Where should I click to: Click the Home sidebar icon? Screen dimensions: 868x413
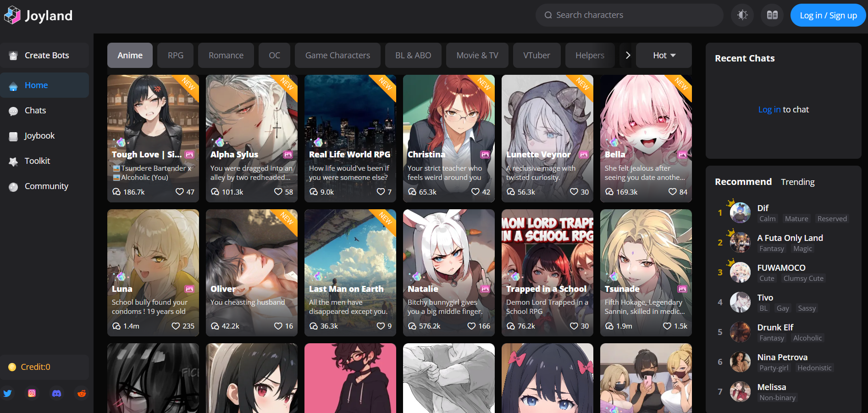13,85
